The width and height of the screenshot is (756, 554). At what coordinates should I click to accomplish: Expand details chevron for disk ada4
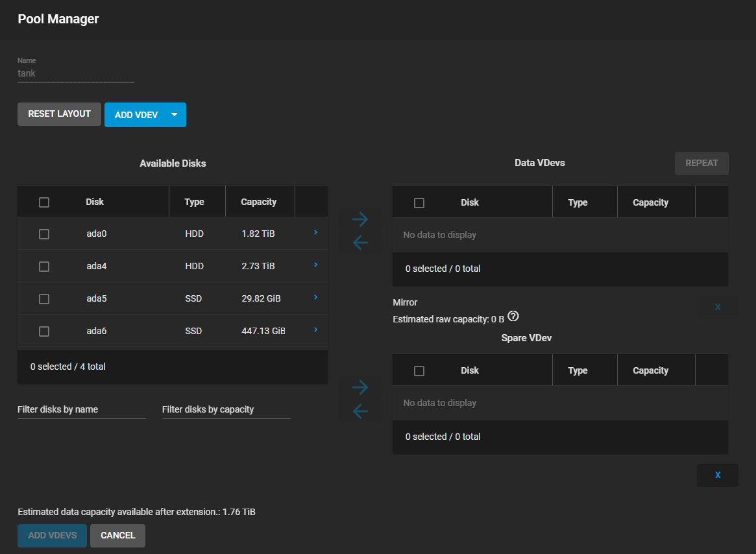coord(315,265)
